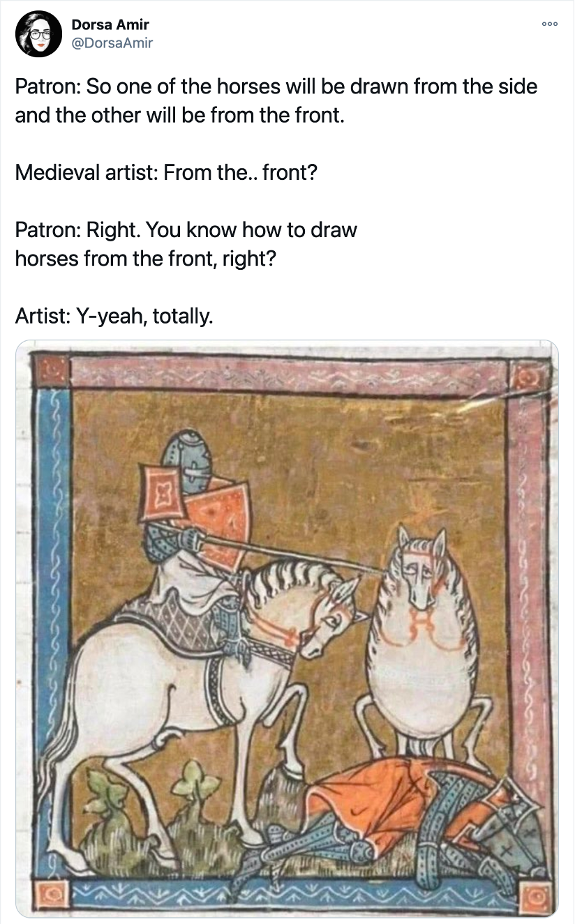Click the "Patron: Right. You know how" line
The height and width of the screenshot is (924, 575).
pos(186,229)
